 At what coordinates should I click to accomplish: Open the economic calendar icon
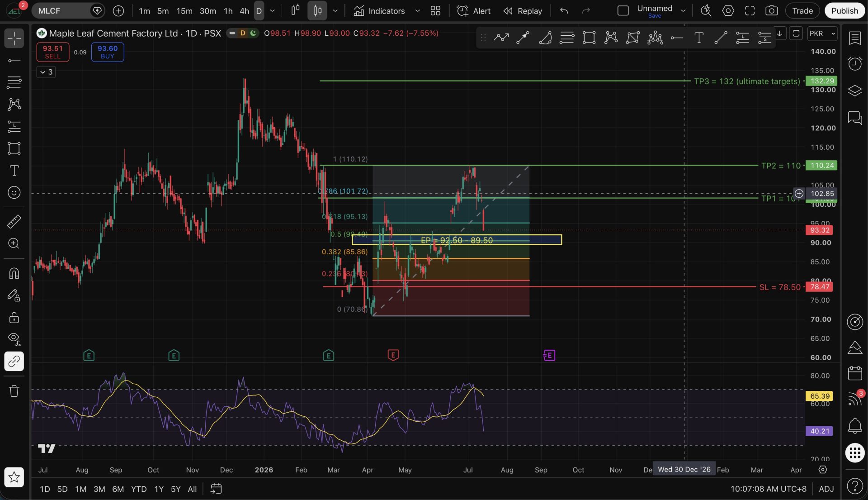tap(854, 373)
